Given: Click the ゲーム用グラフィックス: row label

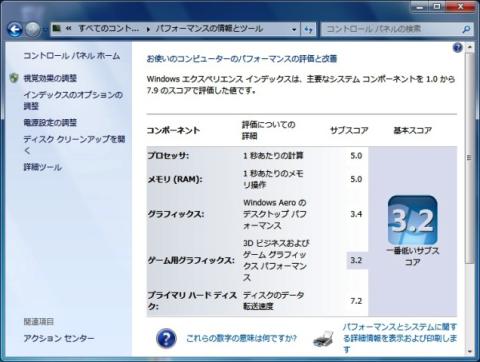Looking at the screenshot, I should [191, 260].
